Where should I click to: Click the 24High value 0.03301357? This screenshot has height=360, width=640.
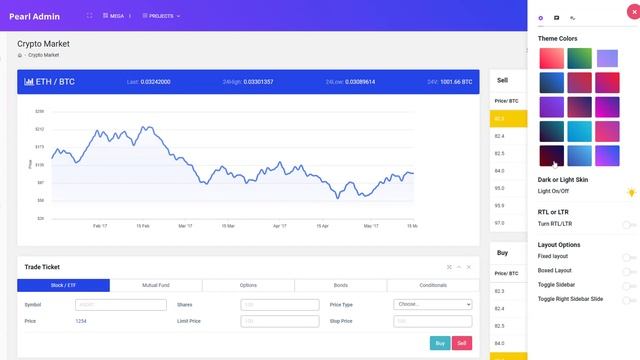[258, 82]
